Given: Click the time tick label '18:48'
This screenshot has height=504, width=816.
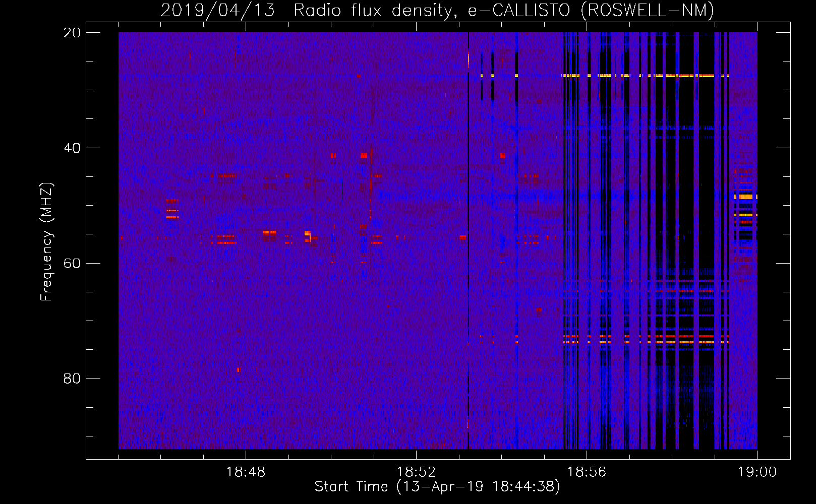Looking at the screenshot, I should tap(246, 472).
